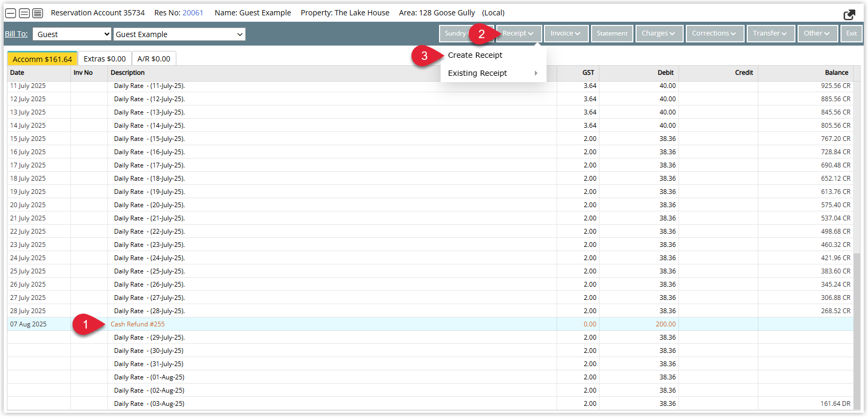Screen dimensions: 868x417
Task: Open the pop-out window icon at top right
Action: click(849, 14)
